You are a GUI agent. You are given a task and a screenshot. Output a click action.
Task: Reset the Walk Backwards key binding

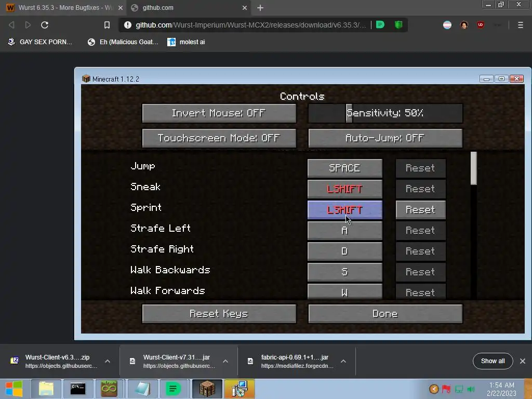420,272
